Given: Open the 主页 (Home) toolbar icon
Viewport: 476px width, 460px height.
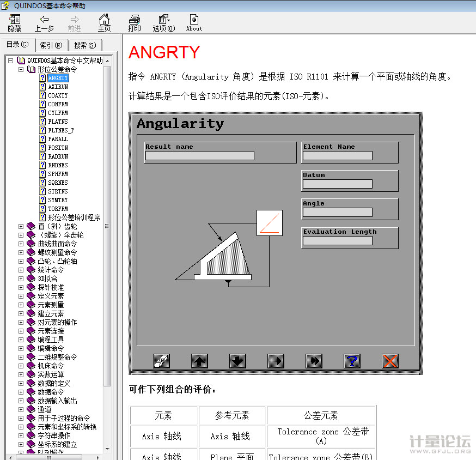Looking at the screenshot, I should [104, 23].
